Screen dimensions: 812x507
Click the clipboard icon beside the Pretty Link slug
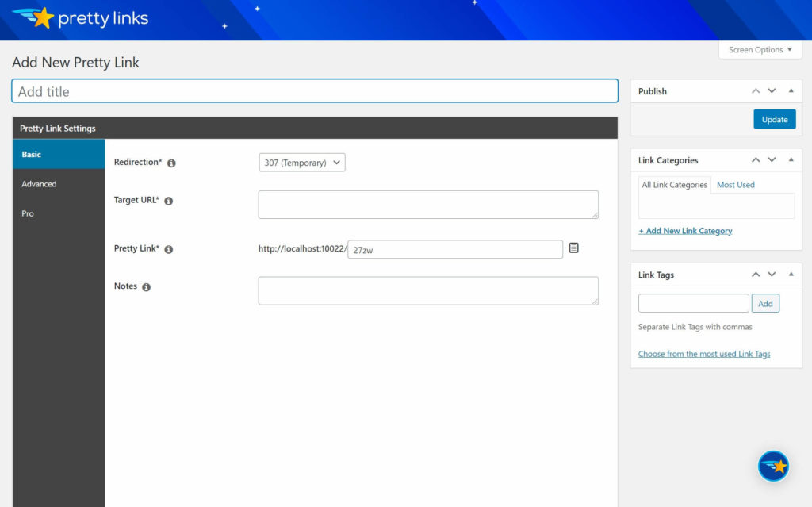point(573,248)
